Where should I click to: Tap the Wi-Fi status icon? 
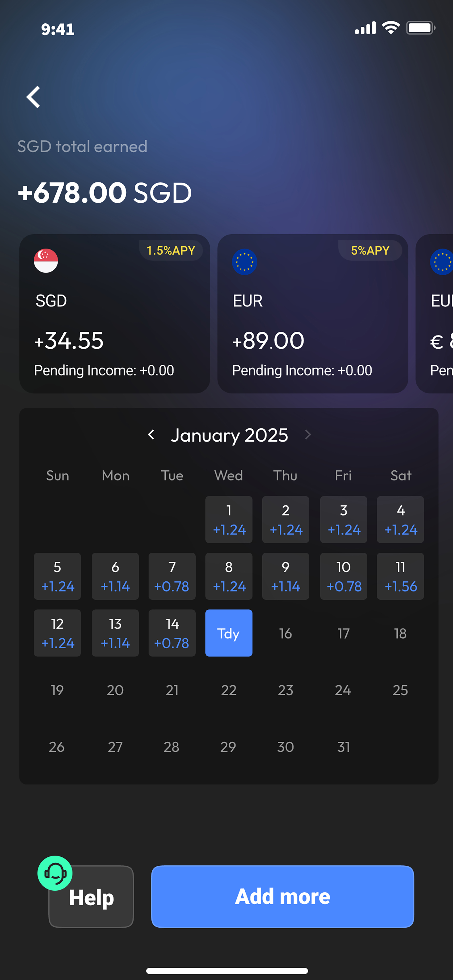(390, 28)
